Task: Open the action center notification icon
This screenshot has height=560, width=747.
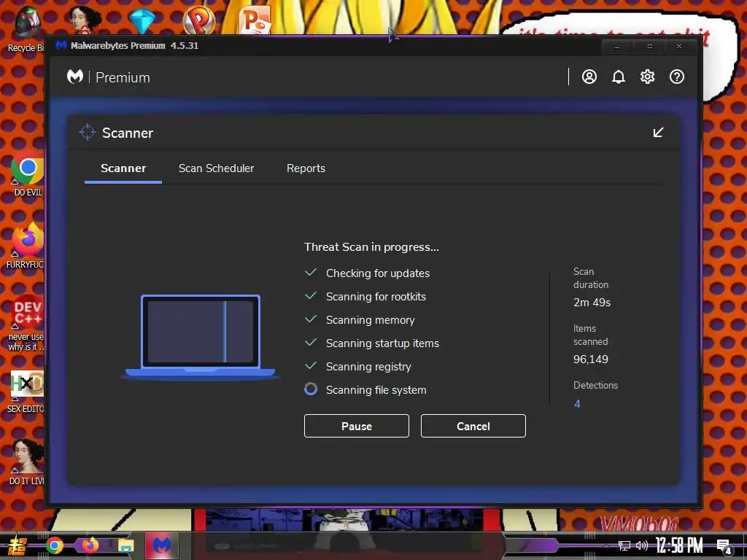Action: tap(724, 546)
